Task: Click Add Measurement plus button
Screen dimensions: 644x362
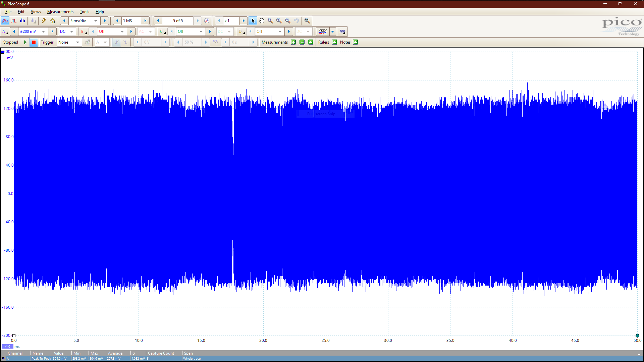Action: pyautogui.click(x=293, y=42)
